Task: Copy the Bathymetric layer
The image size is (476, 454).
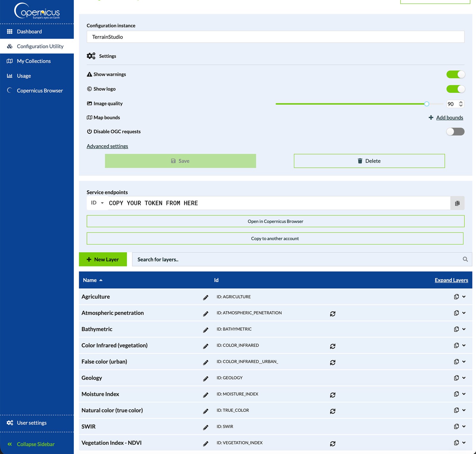Action: point(456,329)
